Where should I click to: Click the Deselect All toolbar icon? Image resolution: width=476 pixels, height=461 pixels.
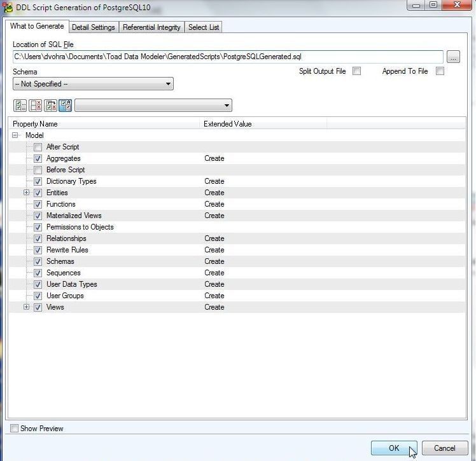[x=35, y=106]
